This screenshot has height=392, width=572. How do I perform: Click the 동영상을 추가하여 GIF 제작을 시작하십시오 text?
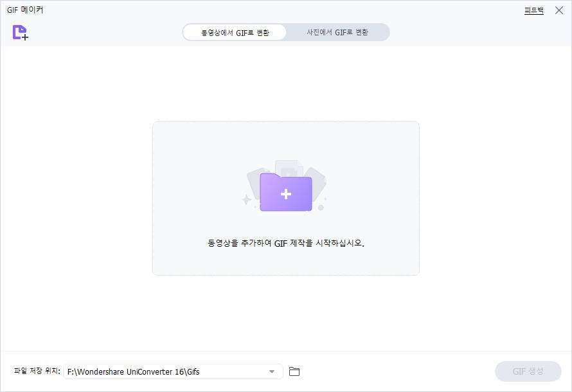[x=285, y=243]
